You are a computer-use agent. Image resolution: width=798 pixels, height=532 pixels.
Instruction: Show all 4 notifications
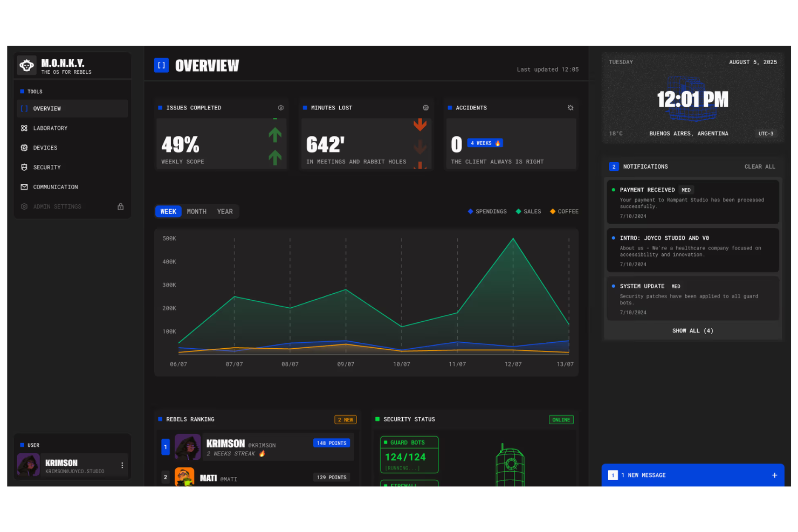tap(693, 331)
